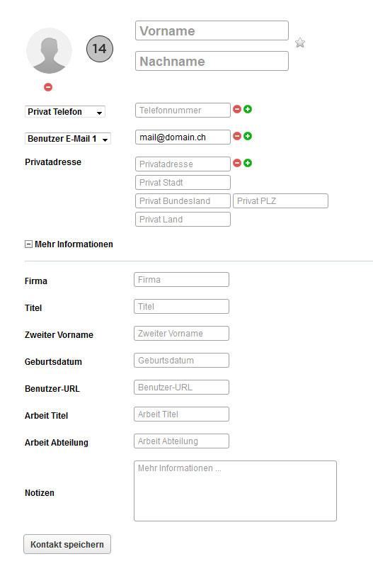Click the Geburtsdatum input field

182,361
